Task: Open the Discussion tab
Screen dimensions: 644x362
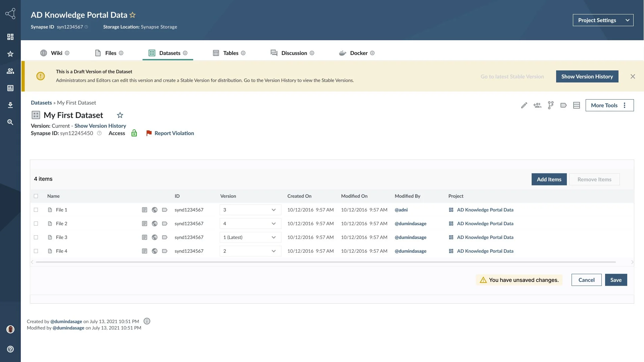Action: [x=294, y=53]
